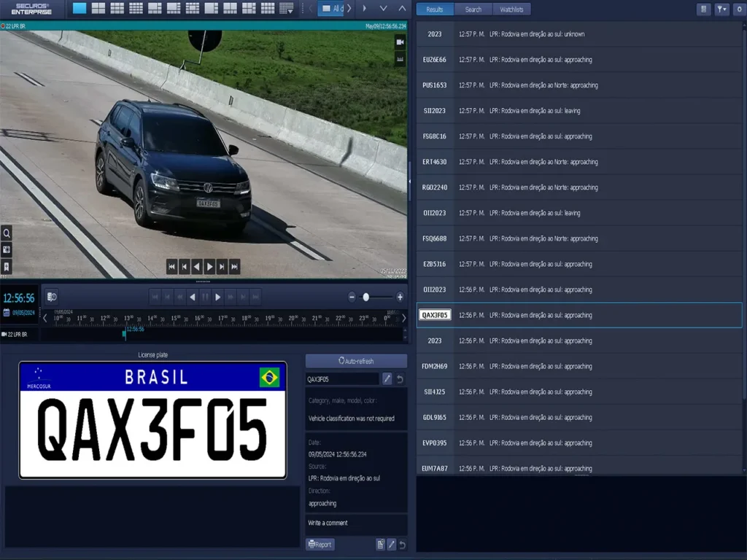Jump to the first frame in the video overlay
The image size is (747, 560).
[x=171, y=267]
